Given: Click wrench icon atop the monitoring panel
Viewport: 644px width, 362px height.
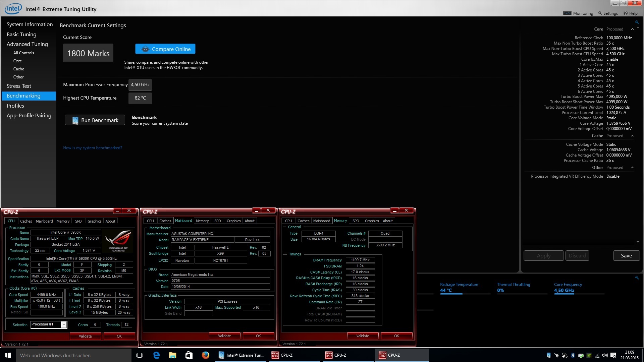Looking at the screenshot, I should pos(637,278).
